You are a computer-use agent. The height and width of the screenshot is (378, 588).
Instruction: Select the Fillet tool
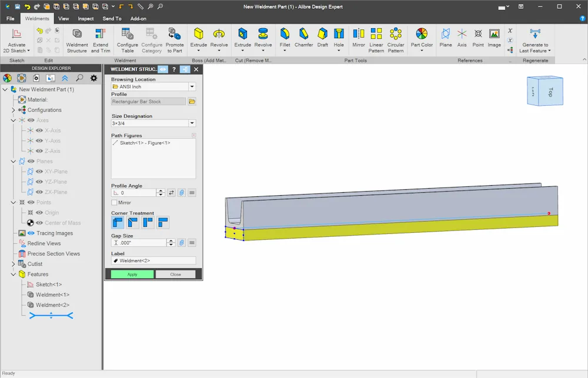[x=285, y=38]
